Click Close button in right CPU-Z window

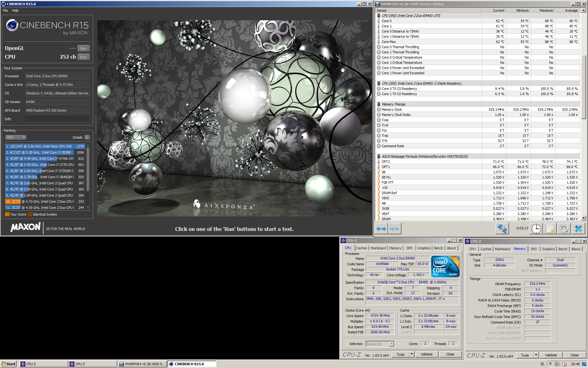(x=575, y=355)
